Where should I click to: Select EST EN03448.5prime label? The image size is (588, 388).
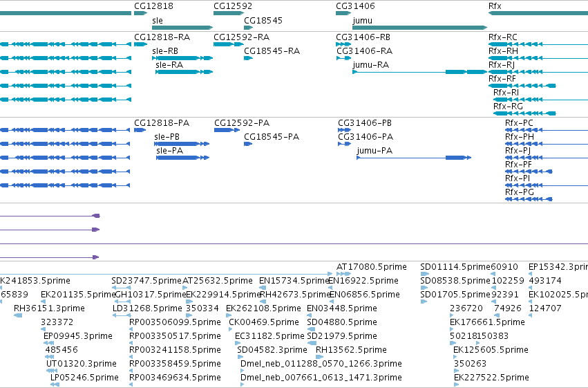342,308
